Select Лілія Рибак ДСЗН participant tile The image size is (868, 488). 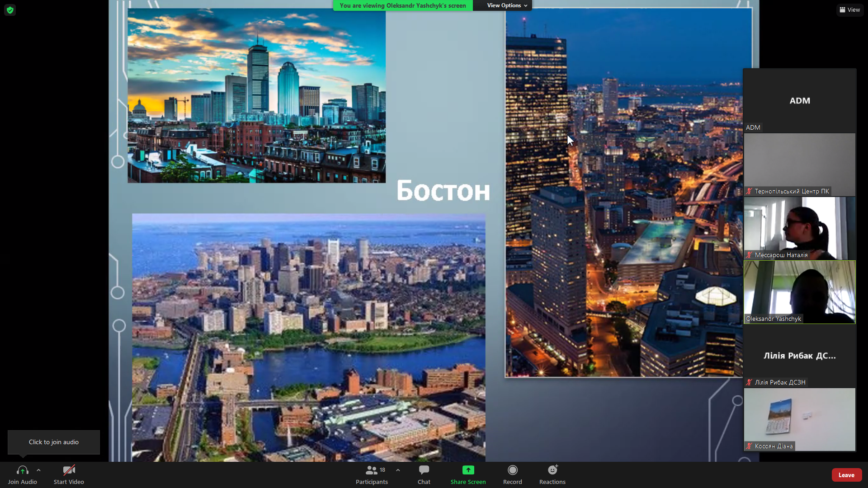800,356
